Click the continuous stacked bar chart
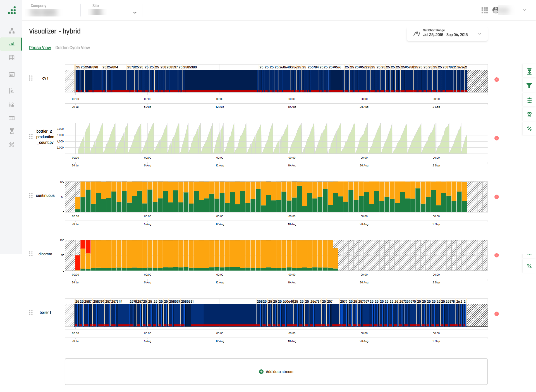Screen dimensions: 536x392 (276, 197)
